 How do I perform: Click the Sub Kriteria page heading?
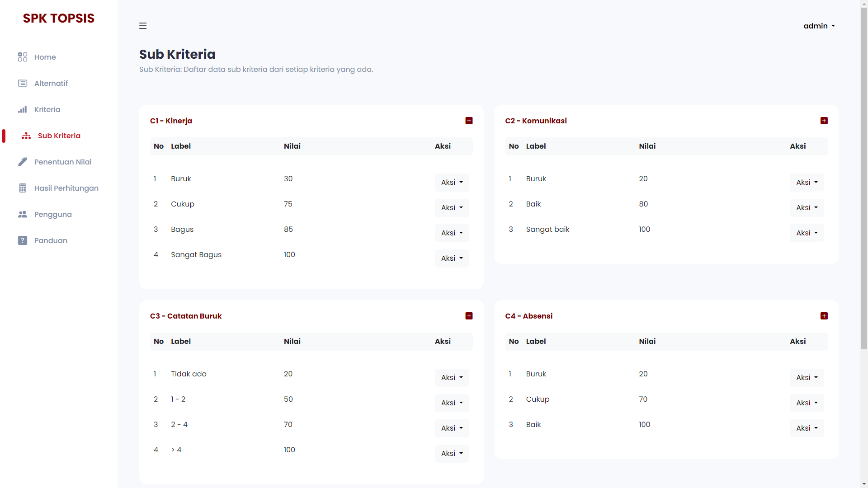click(x=177, y=54)
